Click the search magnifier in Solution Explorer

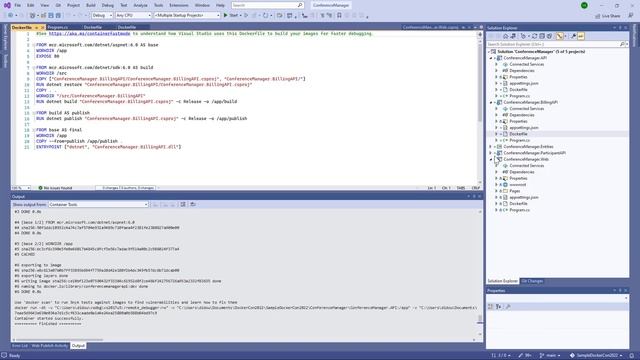pyautogui.click(x=622, y=44)
